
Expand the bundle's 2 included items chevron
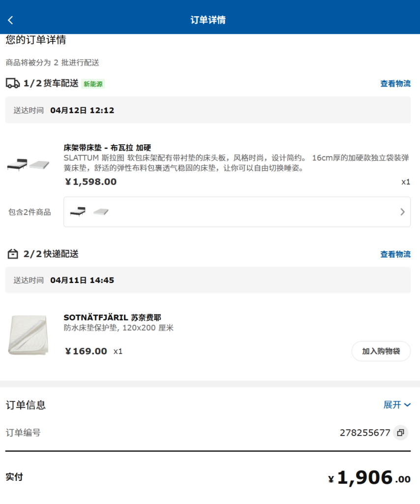[x=402, y=212]
